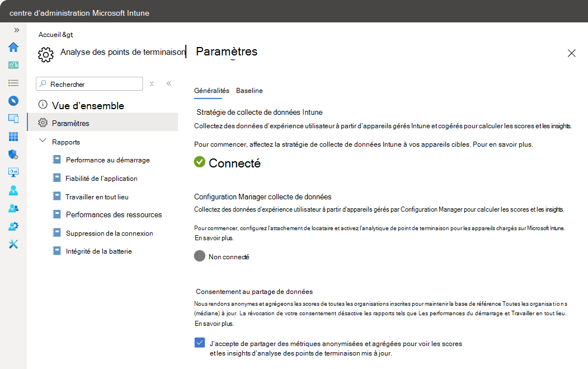Collapse the Rapports section chevron
The width and height of the screenshot is (588, 369).
click(x=43, y=141)
